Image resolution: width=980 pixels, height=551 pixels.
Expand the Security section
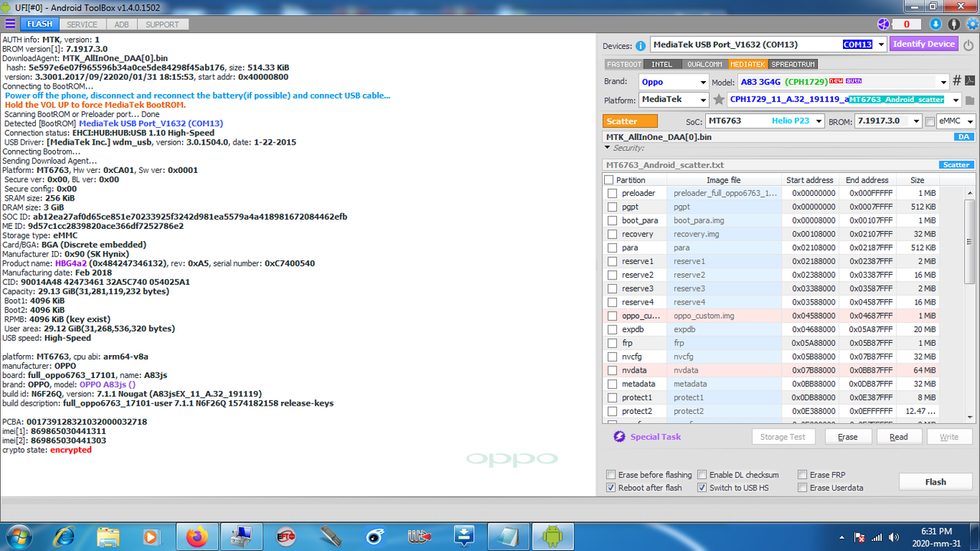608,148
